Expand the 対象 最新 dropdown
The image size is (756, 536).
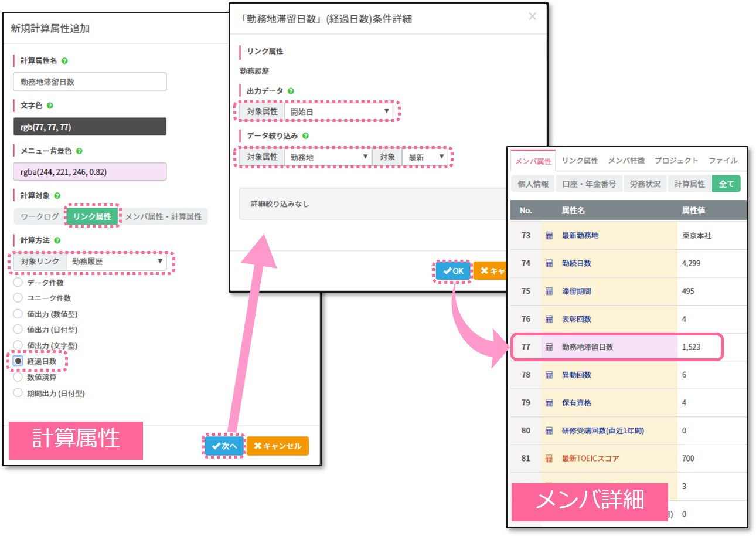[x=426, y=157]
